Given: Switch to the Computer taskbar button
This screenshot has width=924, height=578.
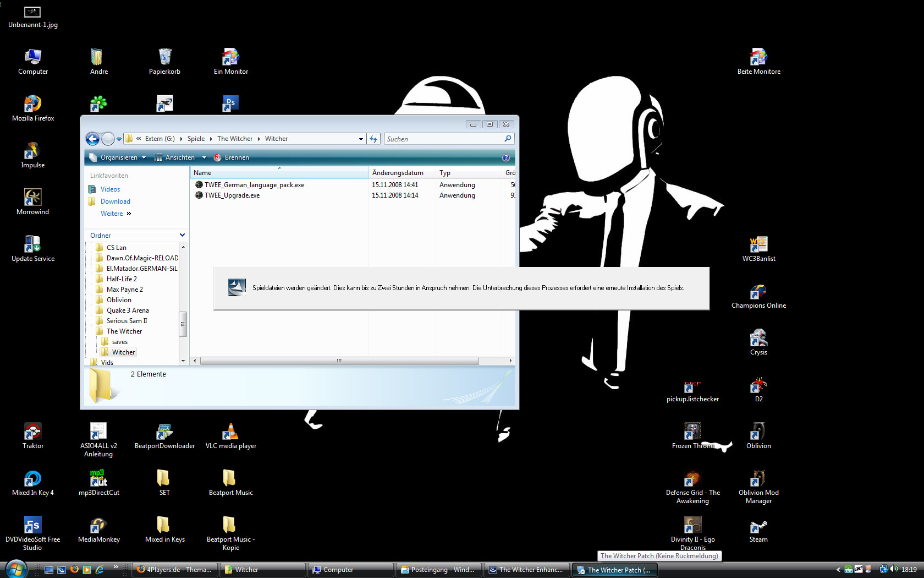Looking at the screenshot, I should 350,570.
